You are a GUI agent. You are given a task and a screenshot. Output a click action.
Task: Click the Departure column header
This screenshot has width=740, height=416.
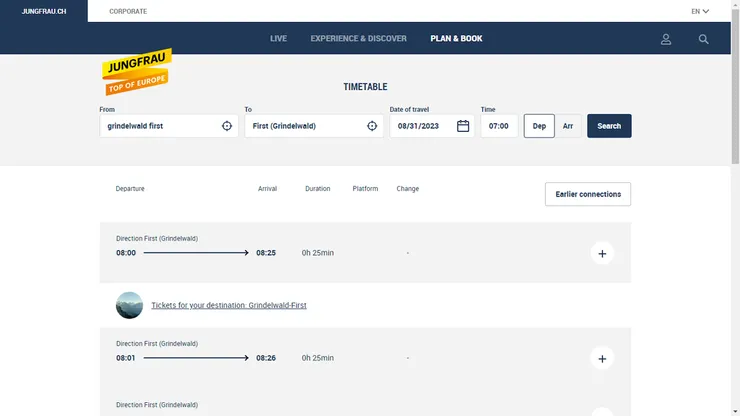[130, 188]
